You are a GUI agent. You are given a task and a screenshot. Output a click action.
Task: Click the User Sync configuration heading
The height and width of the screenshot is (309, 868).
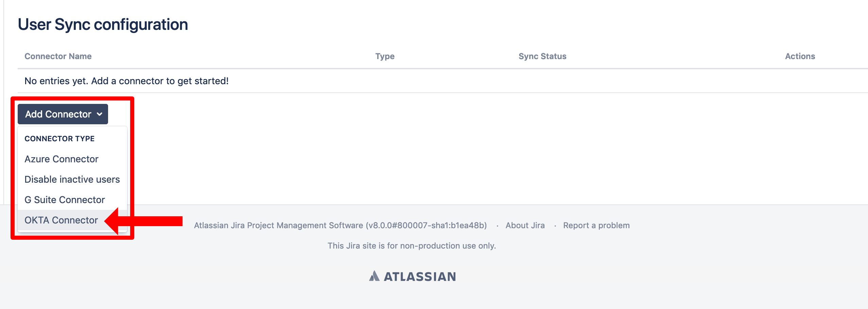[103, 24]
